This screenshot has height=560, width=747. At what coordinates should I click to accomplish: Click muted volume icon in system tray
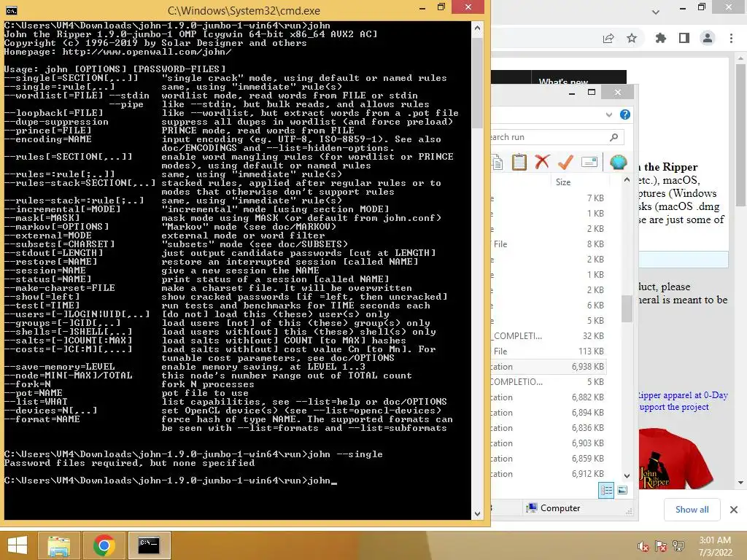click(x=643, y=546)
